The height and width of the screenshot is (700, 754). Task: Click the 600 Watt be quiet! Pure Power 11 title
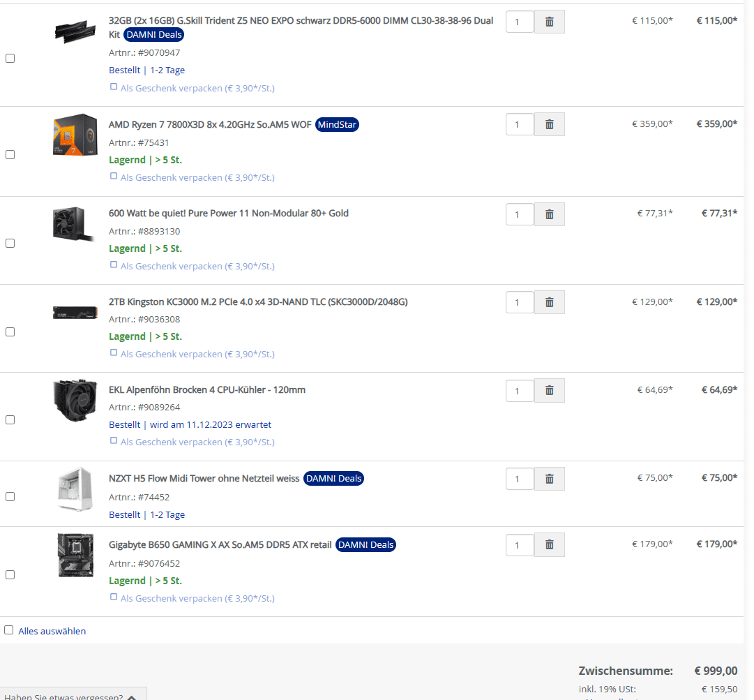pyautogui.click(x=228, y=213)
